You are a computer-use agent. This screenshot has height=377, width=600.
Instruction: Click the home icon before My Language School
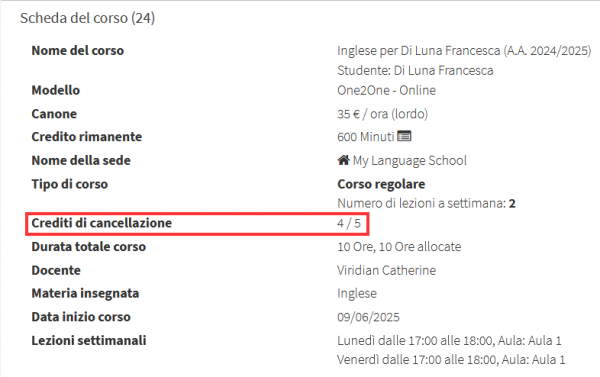pyautogui.click(x=343, y=160)
